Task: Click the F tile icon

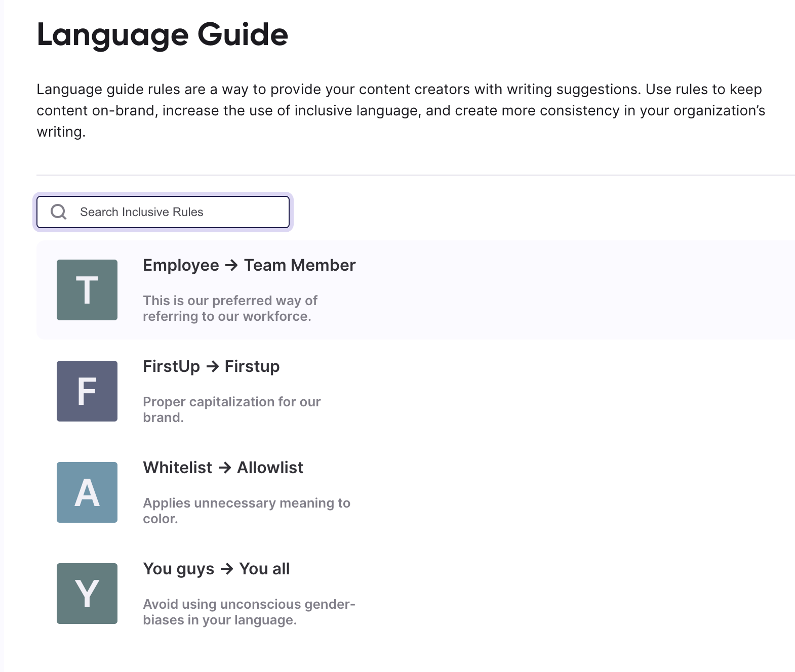Action: pos(87,391)
